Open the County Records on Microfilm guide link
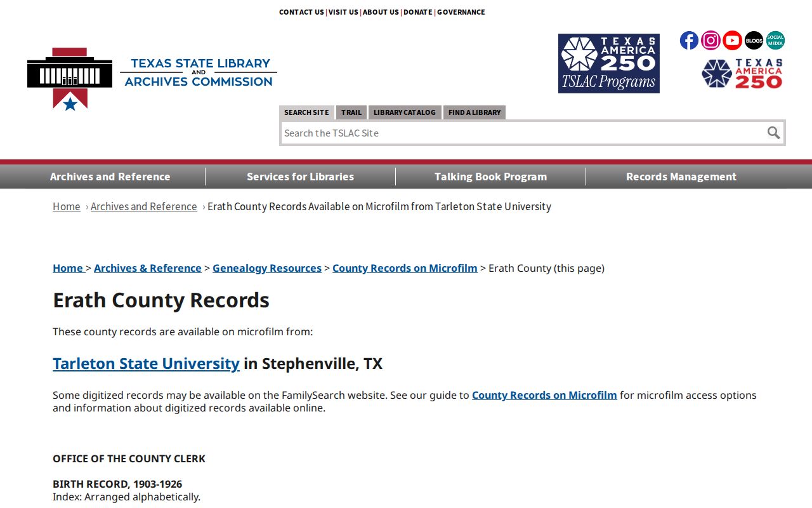The height and width of the screenshot is (508, 812). click(544, 395)
